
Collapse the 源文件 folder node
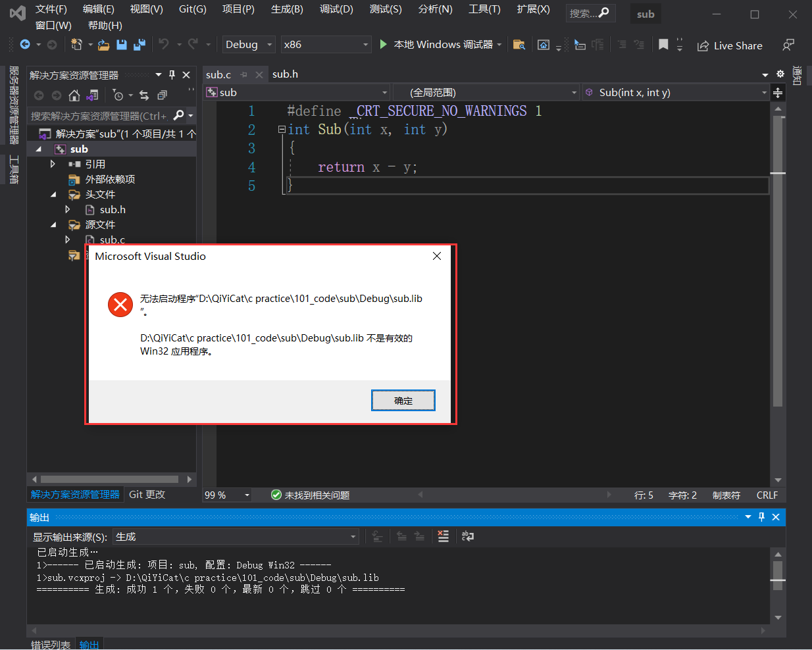pos(53,225)
